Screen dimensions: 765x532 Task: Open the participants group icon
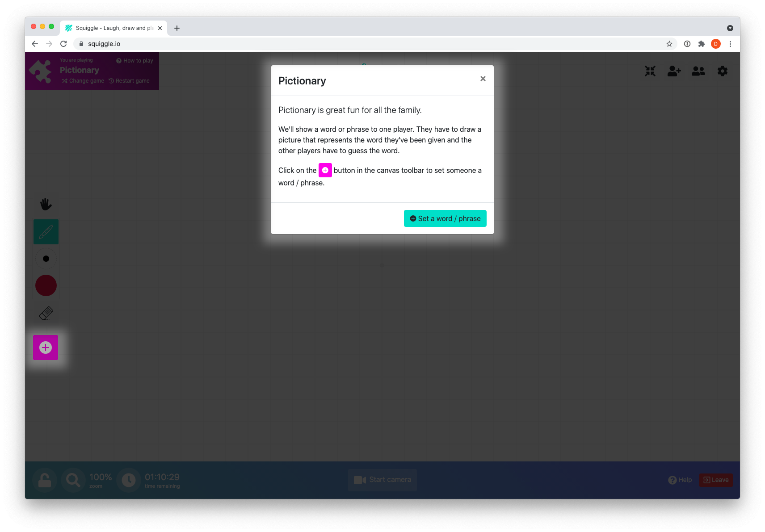point(698,71)
